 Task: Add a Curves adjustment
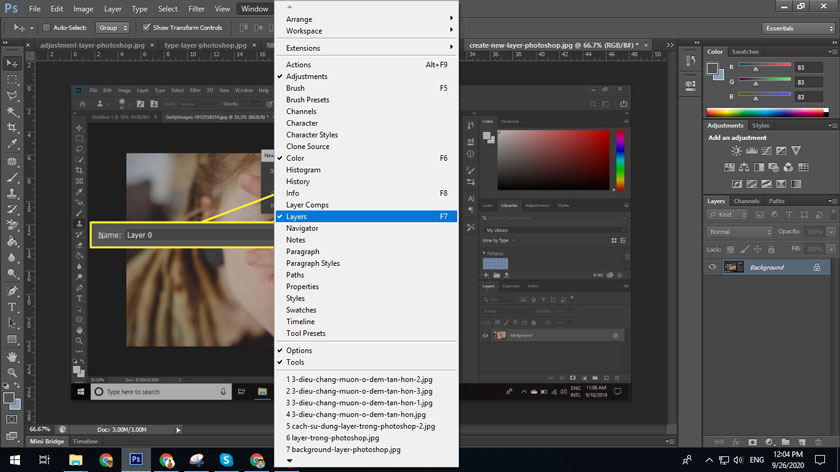coord(767,151)
